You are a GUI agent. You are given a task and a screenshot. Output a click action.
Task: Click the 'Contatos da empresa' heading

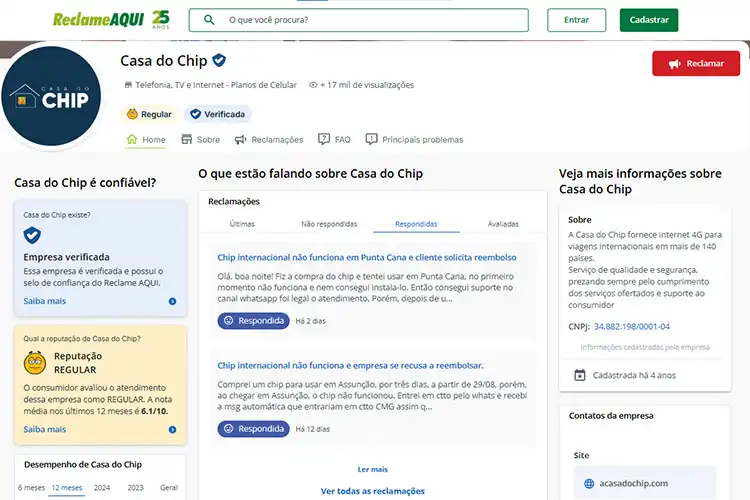click(x=611, y=416)
